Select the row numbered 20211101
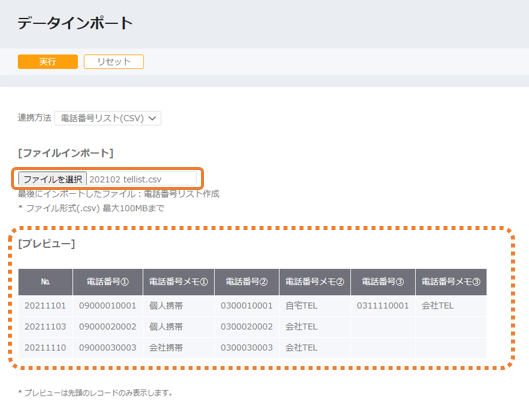Image resolution: width=529 pixels, height=407 pixels. click(252, 306)
